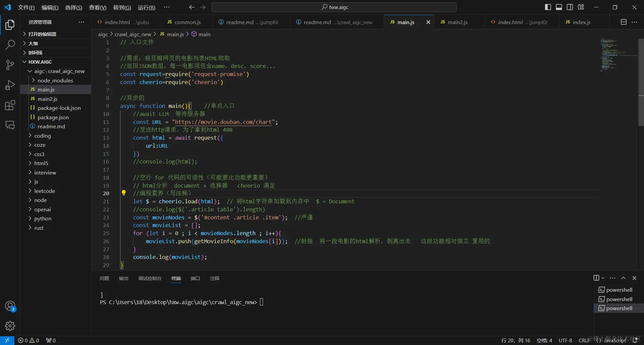Expand the Outline section in Explorer
The width and height of the screenshot is (644, 345).
56,44
